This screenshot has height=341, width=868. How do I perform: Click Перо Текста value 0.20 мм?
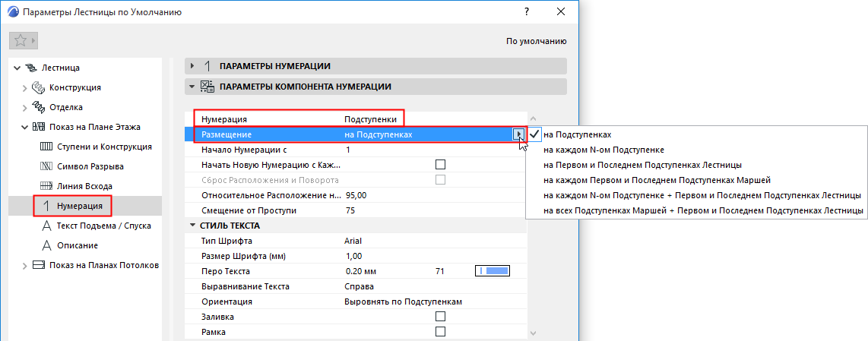pos(360,271)
